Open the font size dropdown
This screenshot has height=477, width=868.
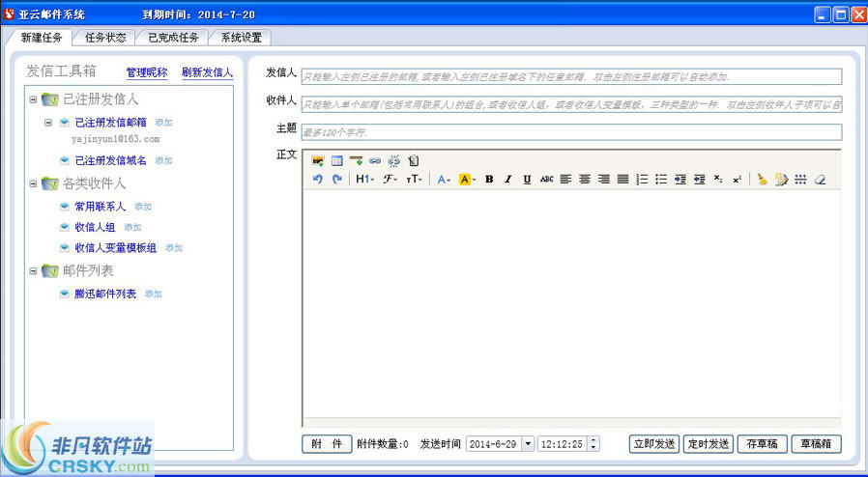coord(414,179)
